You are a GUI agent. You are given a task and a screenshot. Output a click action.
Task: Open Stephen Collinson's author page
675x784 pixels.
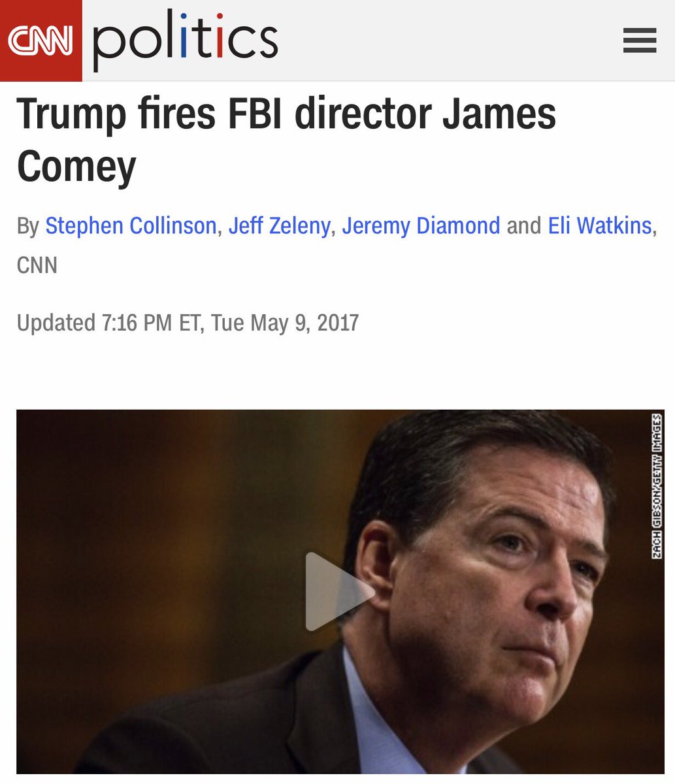tap(131, 226)
